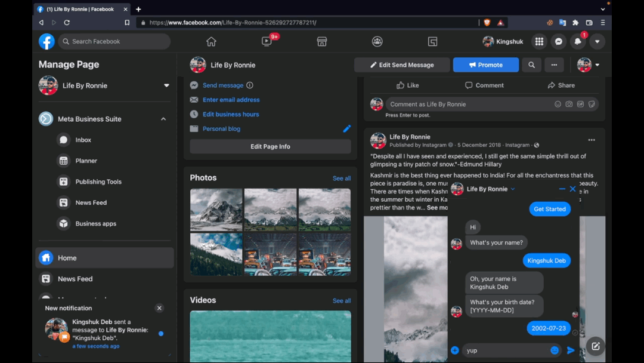Click the Edit business hours link

coord(231,114)
